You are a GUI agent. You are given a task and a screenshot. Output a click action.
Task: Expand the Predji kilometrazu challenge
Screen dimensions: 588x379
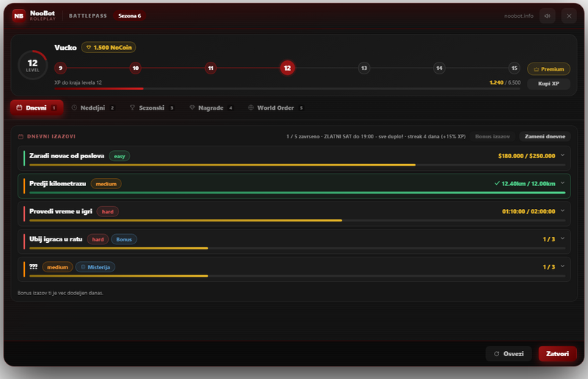click(562, 183)
